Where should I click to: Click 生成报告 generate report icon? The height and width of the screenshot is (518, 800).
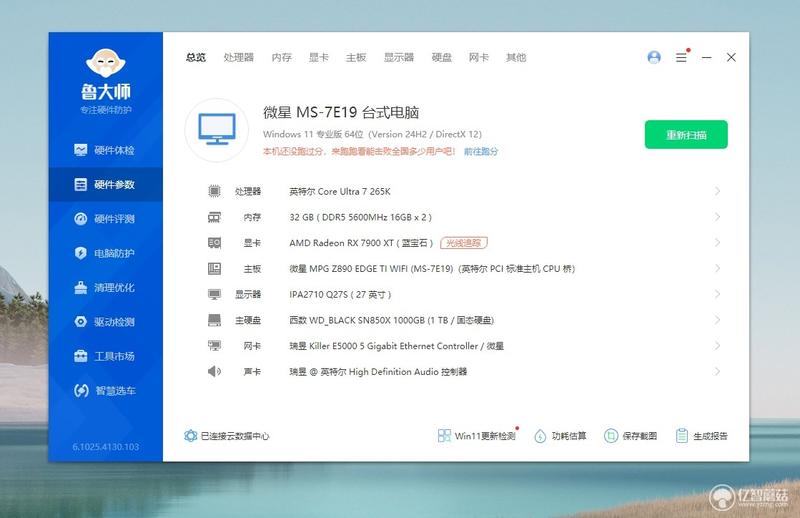(682, 436)
